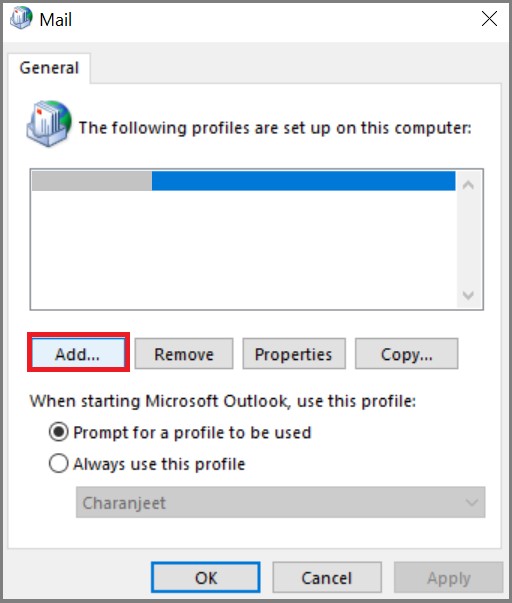Confirm with the OK button

pos(206,577)
